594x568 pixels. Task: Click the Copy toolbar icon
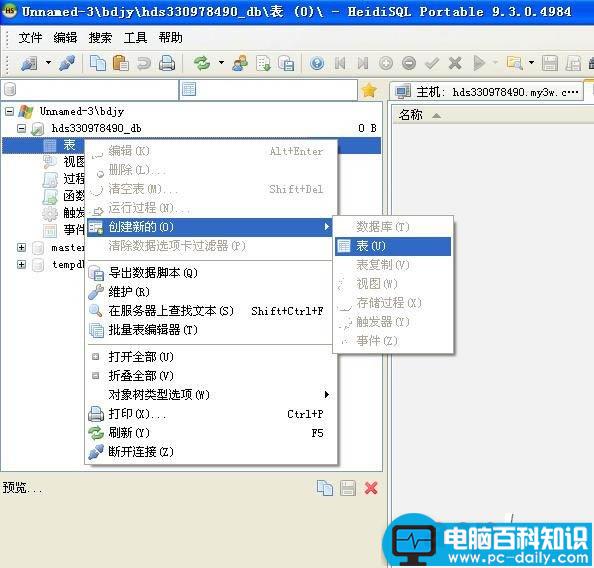98,63
